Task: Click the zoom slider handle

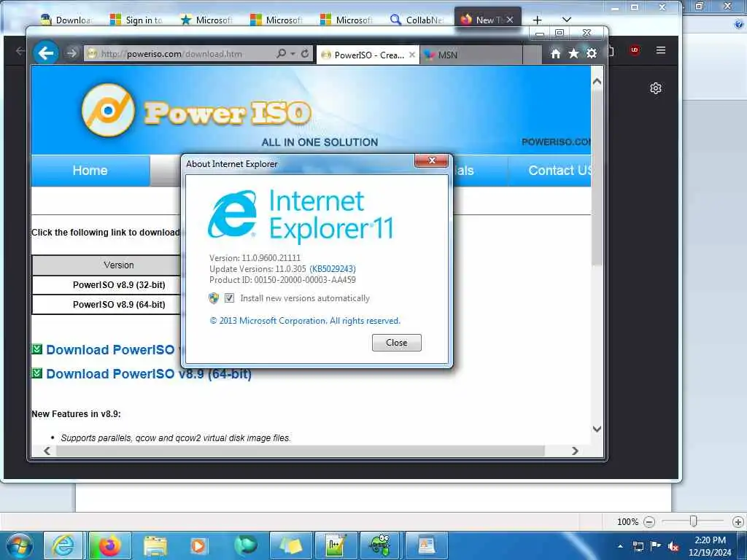Action: (694, 521)
